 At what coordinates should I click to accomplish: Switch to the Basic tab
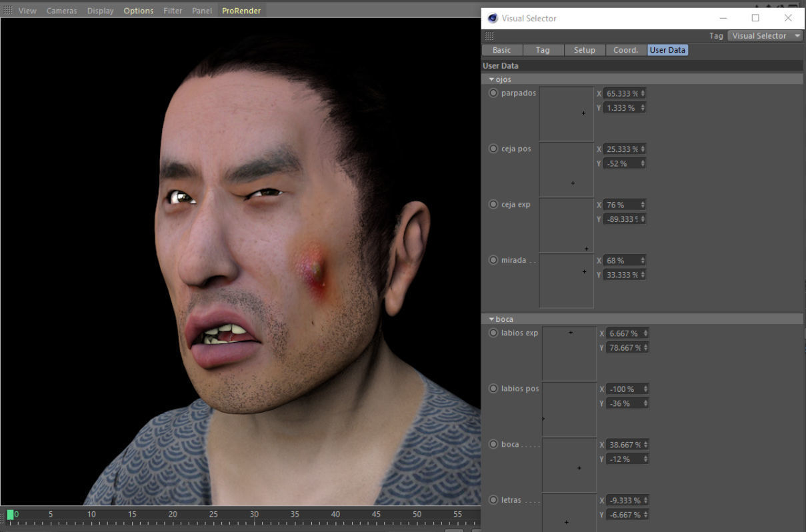[x=502, y=50]
